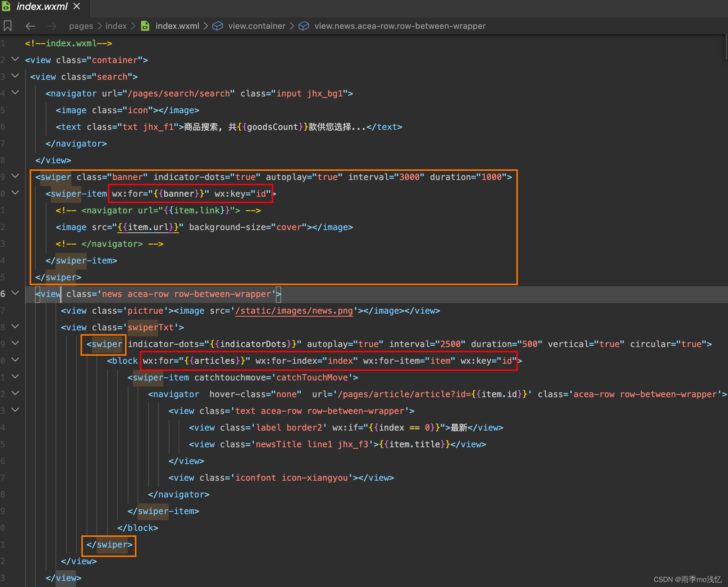Image resolution: width=728 pixels, height=587 pixels.
Task: Click the wxml file icon on tab
Action: [x=6, y=6]
